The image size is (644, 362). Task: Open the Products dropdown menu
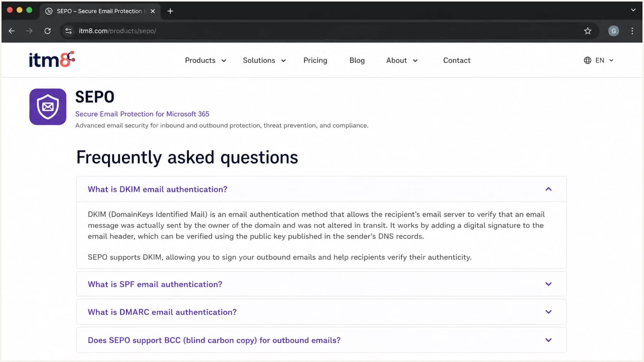click(x=205, y=60)
